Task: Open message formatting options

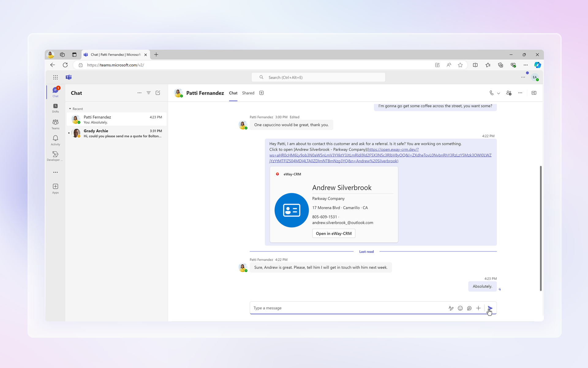Action: [x=451, y=308]
